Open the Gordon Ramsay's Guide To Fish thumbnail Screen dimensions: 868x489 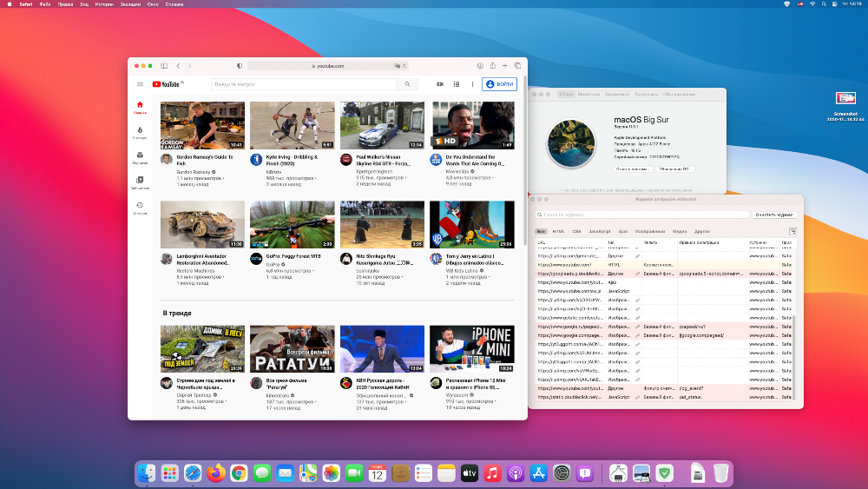coord(202,125)
